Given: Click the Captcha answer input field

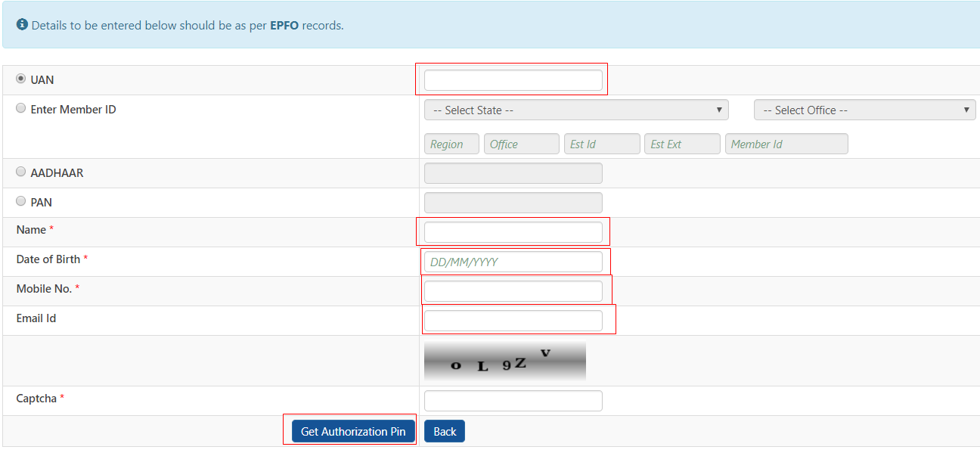Looking at the screenshot, I should pos(513,400).
